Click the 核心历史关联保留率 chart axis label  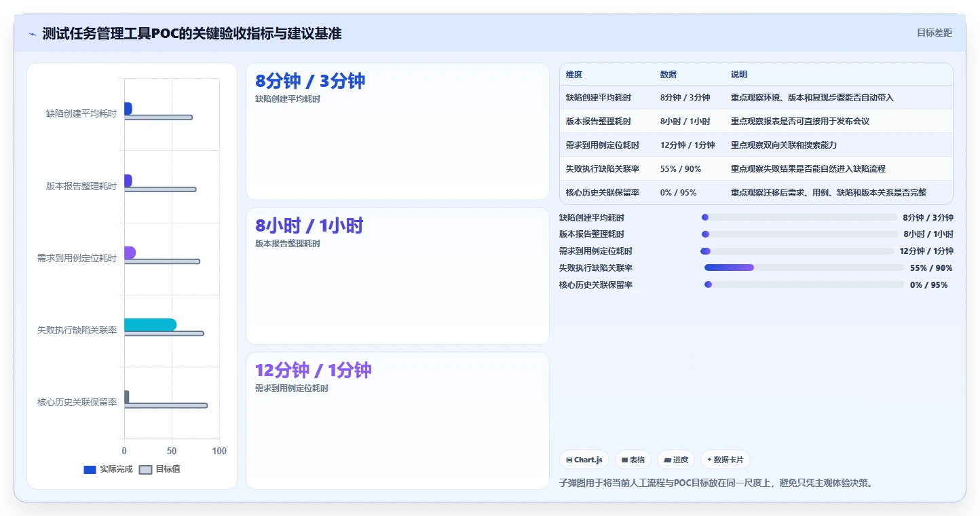coord(77,402)
